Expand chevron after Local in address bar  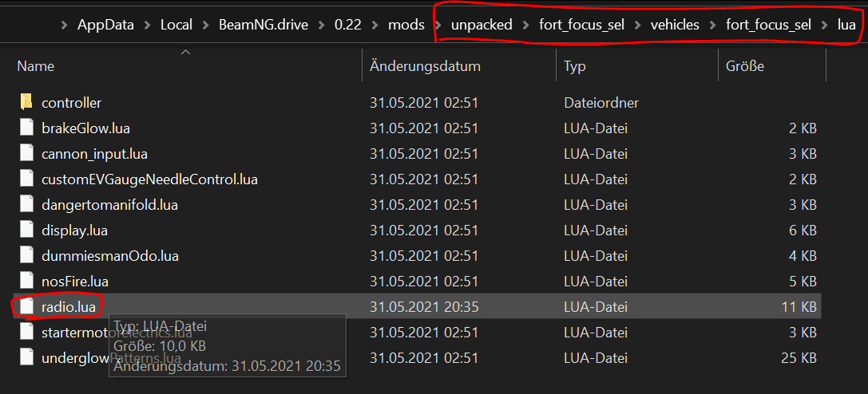click(x=205, y=25)
